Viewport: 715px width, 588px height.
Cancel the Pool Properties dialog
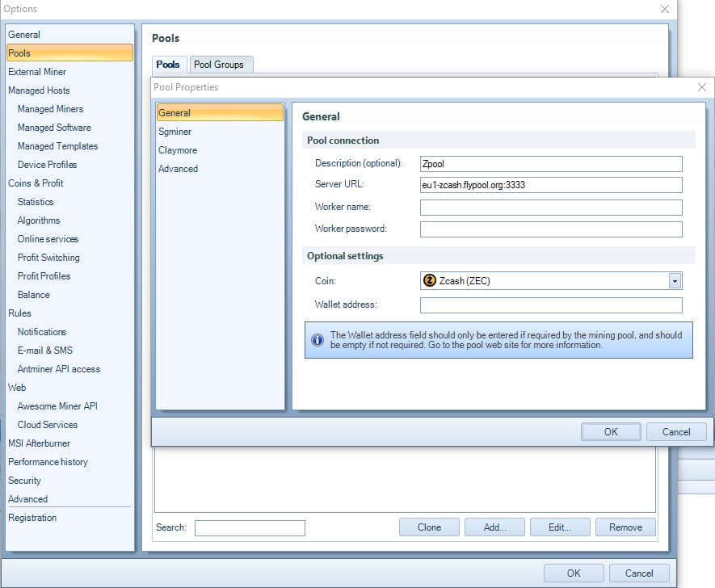tap(676, 431)
